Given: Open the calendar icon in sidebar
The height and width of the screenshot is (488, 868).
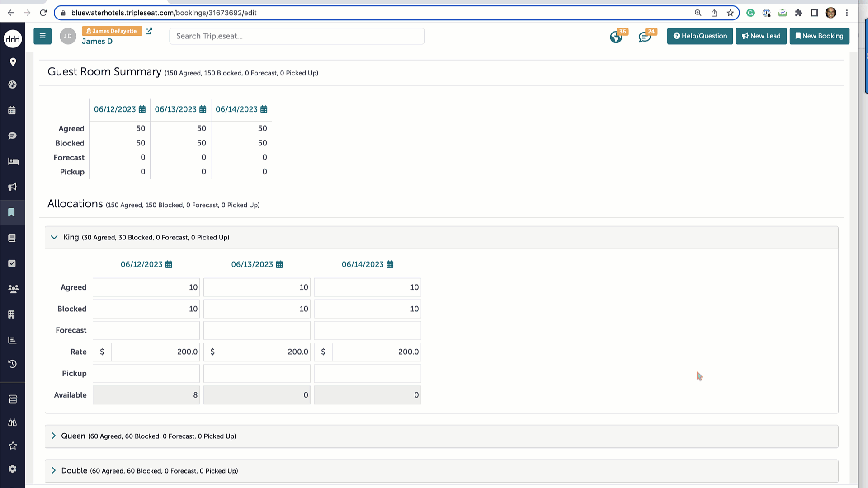Looking at the screenshot, I should coord(12,110).
